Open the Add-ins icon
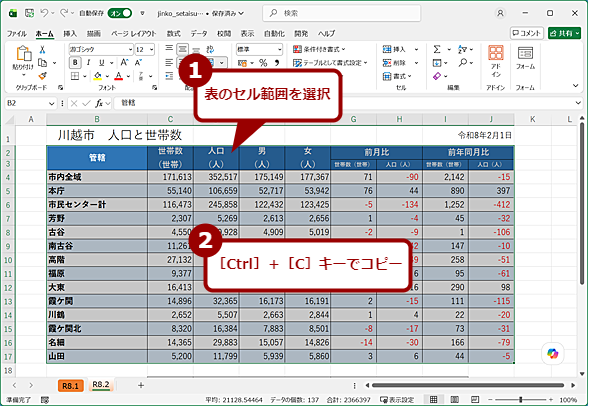589x407 pixels. point(496,61)
